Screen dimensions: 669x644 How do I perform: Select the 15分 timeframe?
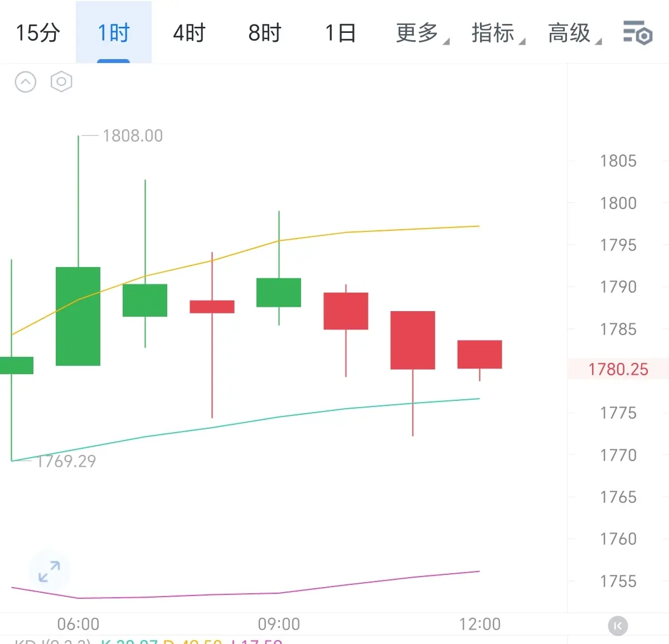38,33
